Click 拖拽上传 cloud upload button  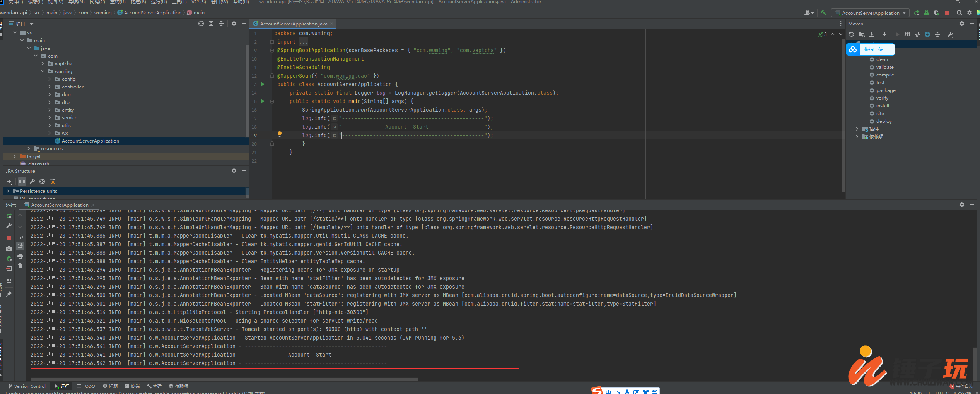coord(870,49)
